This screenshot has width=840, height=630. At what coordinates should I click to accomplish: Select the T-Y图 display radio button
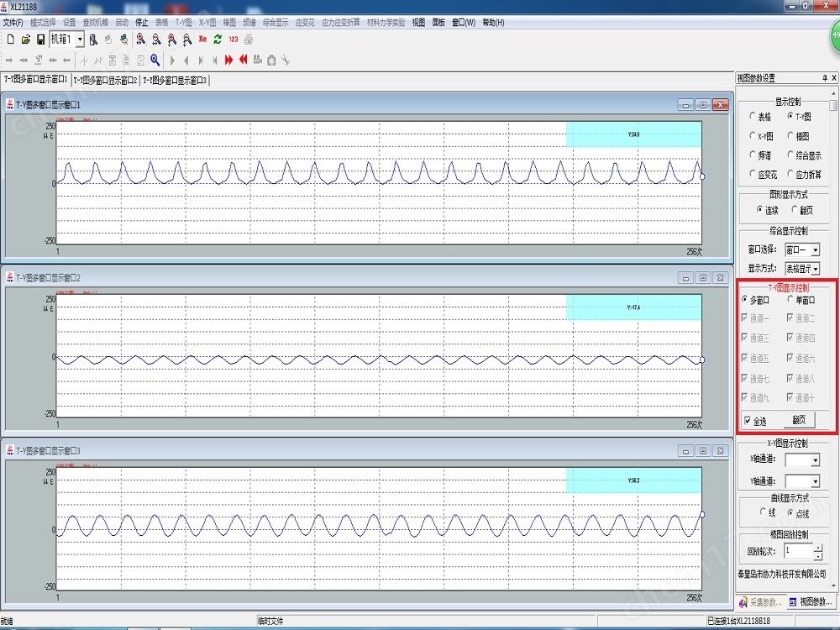(x=790, y=116)
